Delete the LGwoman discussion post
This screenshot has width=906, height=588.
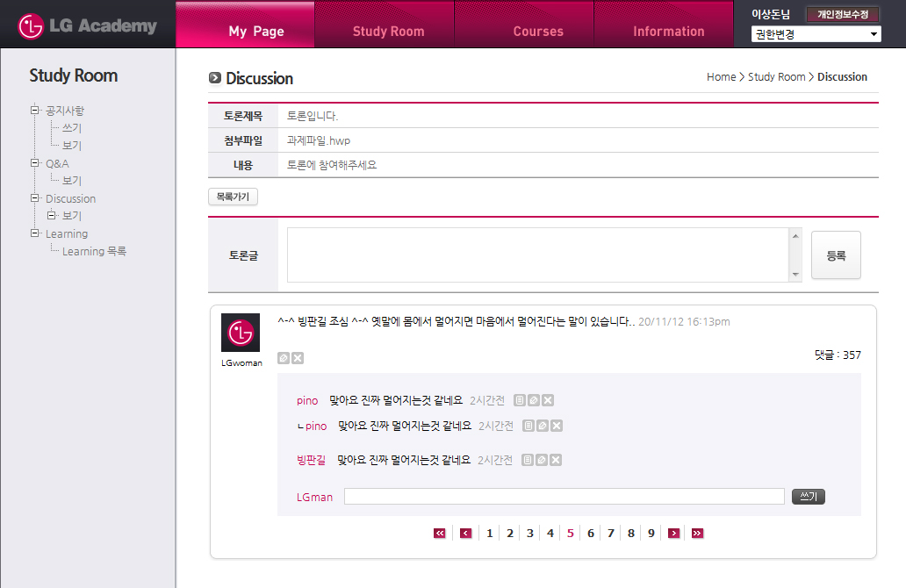298,358
